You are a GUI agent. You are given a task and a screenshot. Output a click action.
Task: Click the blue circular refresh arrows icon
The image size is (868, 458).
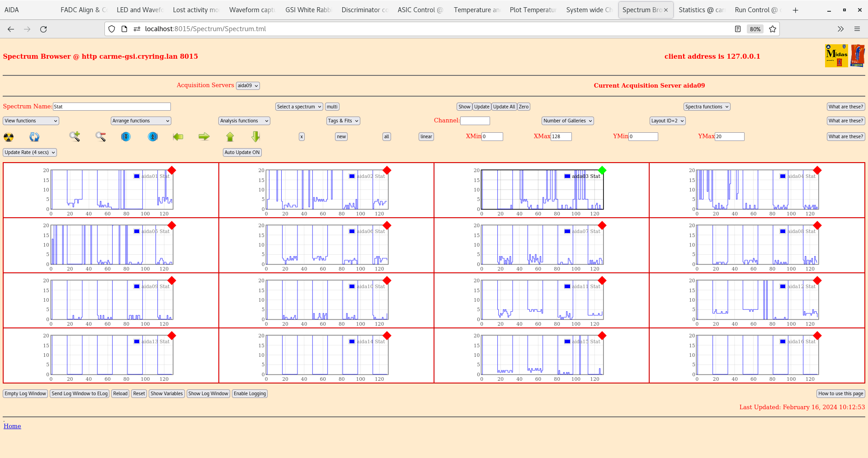point(34,137)
